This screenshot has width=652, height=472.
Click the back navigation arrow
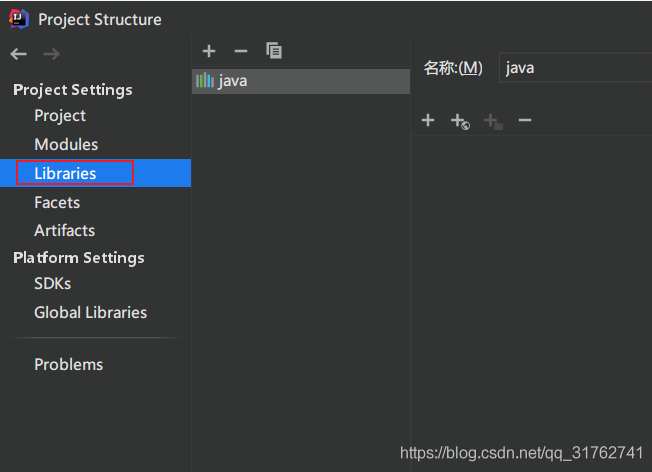[19, 54]
